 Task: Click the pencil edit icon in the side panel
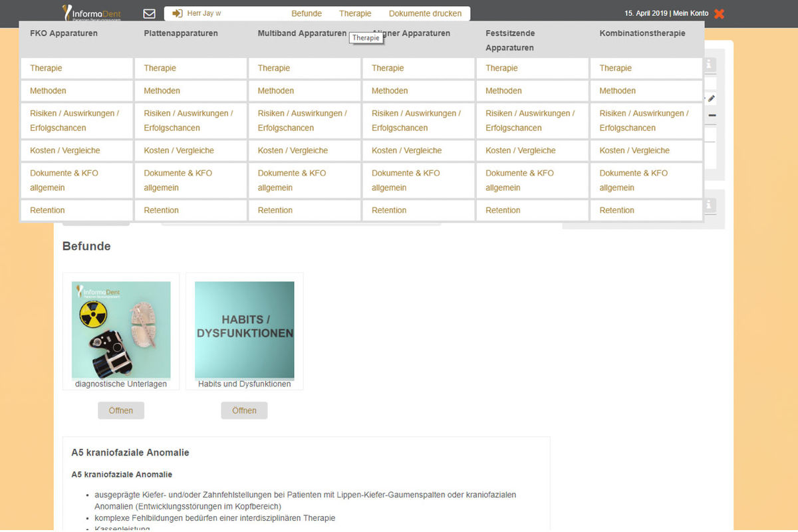coord(712,98)
